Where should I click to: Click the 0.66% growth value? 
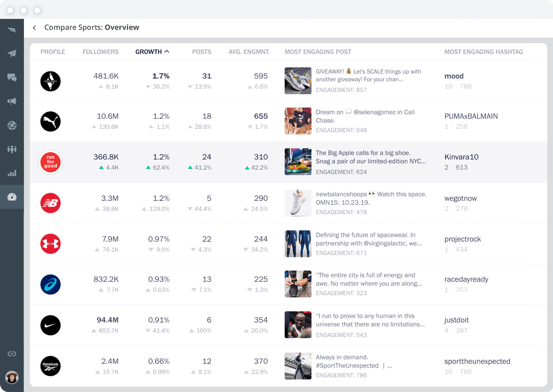click(159, 361)
